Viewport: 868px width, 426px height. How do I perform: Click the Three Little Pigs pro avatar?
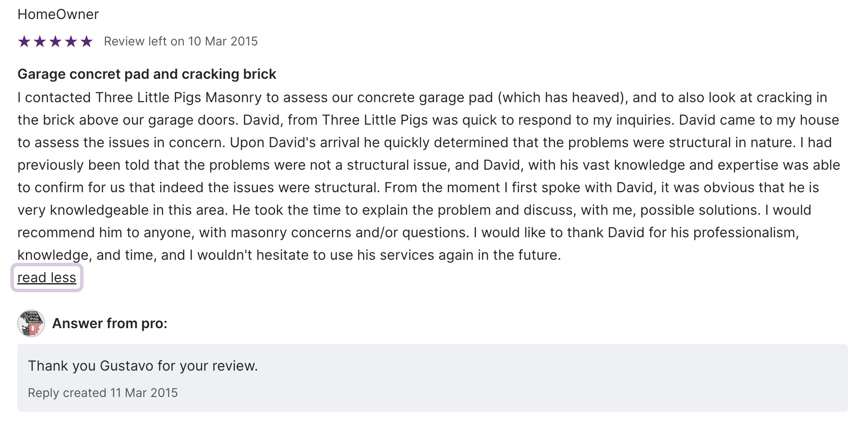31,323
